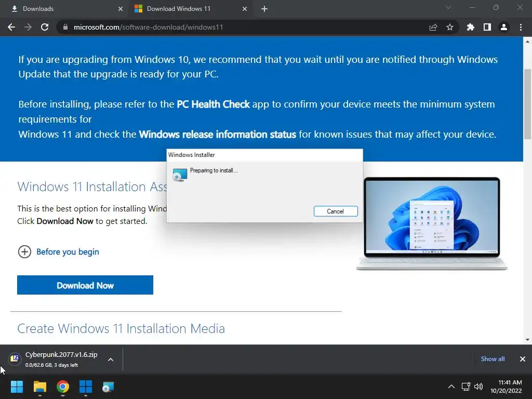
Task: Switch to the Downloads tab
Action: 64,9
